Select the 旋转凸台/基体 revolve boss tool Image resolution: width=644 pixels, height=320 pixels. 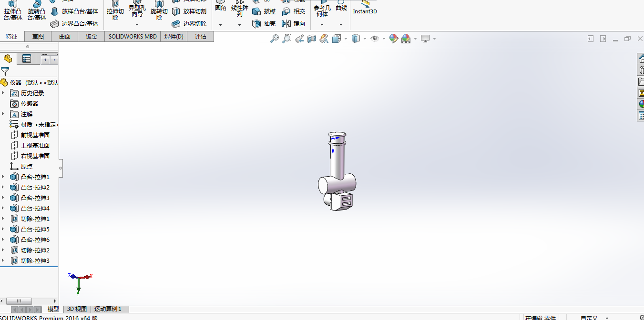click(37, 10)
